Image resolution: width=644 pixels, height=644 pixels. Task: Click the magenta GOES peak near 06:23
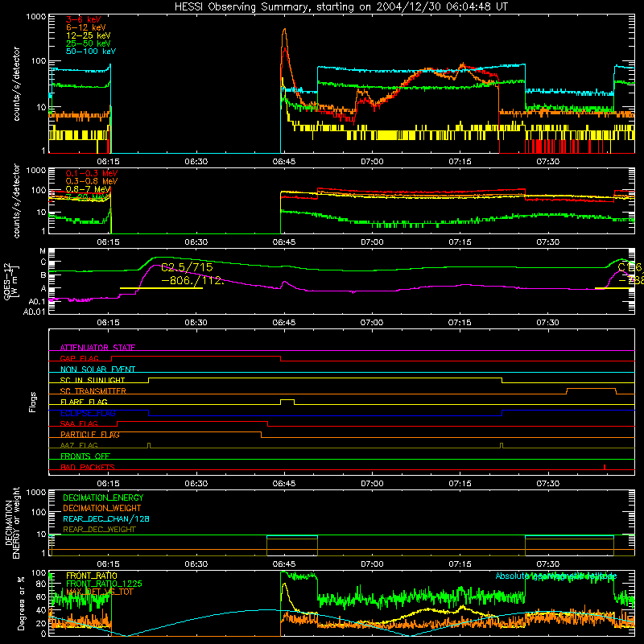[x=156, y=266]
